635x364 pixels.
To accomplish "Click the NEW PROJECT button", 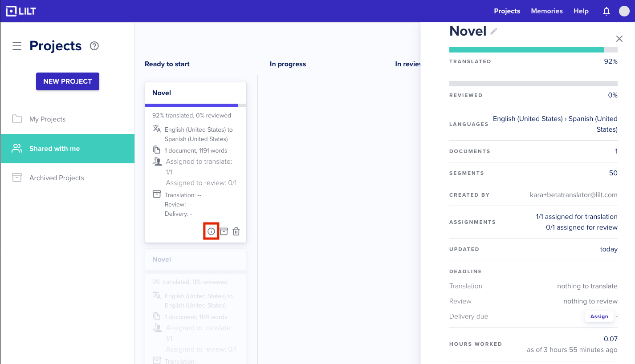I will [68, 81].
